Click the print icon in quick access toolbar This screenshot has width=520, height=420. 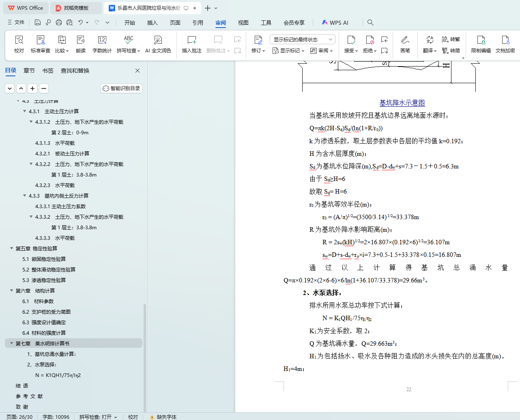click(x=59, y=22)
